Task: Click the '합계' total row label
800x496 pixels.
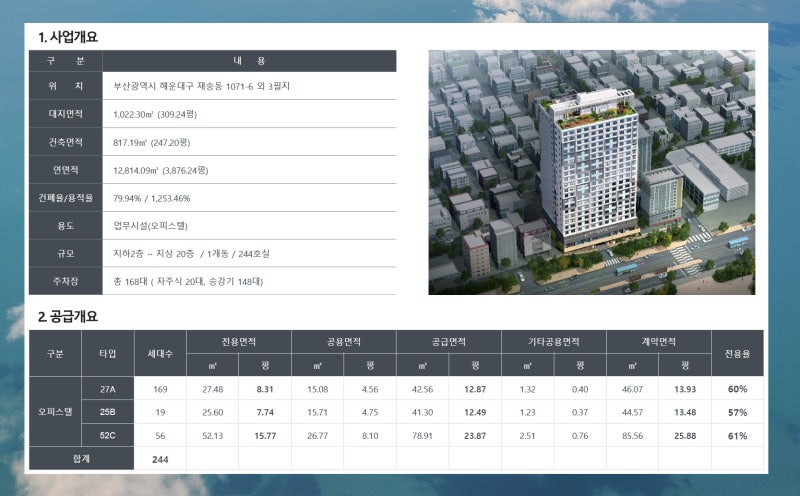Action: [x=81, y=459]
